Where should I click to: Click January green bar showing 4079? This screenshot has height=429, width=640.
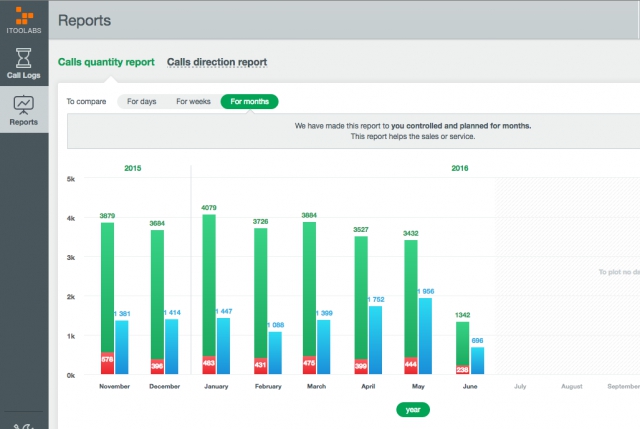click(209, 285)
